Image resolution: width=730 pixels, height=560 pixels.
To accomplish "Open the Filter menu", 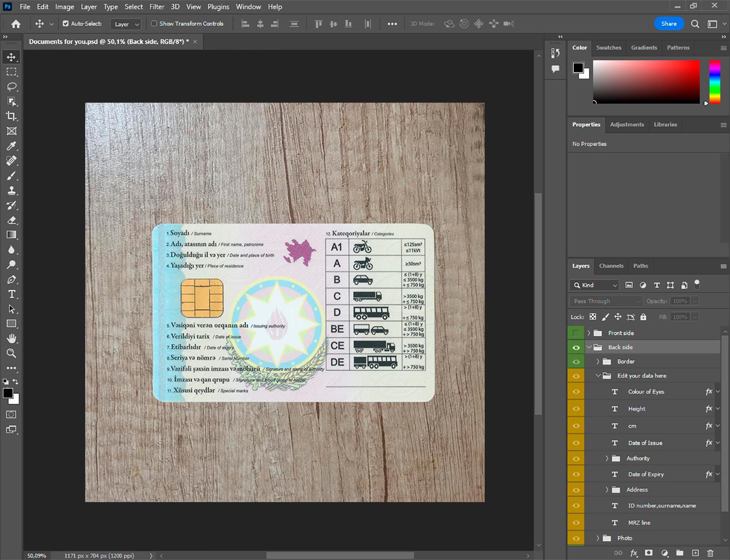I will click(156, 7).
